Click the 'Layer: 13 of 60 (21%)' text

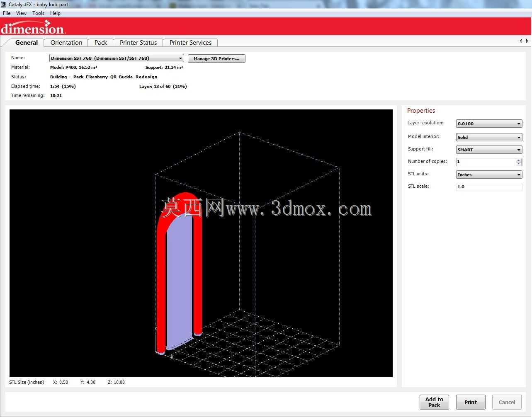coord(163,86)
